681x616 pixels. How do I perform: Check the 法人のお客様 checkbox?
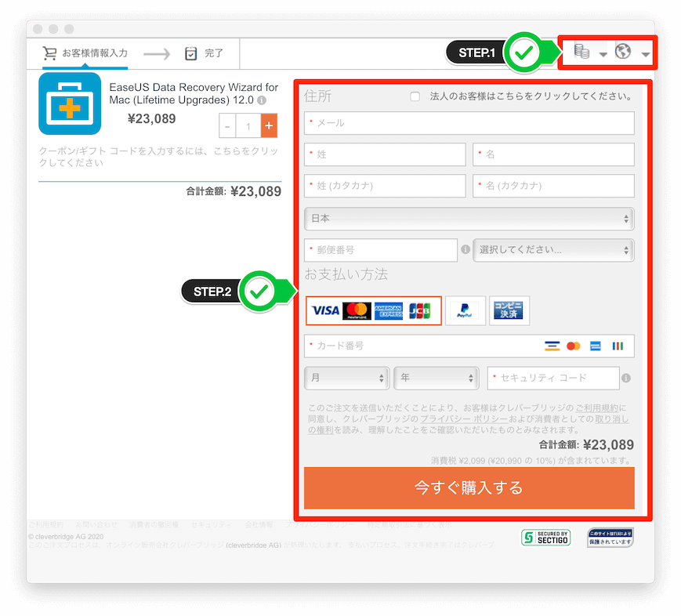coord(415,96)
